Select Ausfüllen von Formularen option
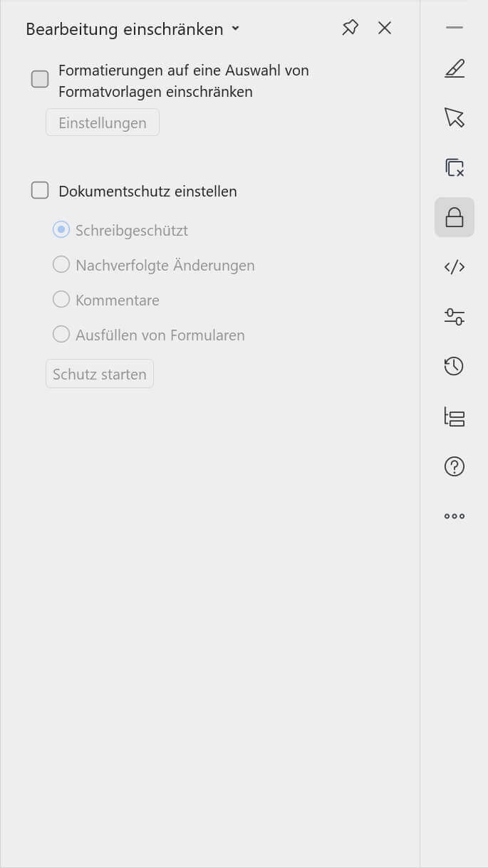Screen dimensions: 488x868 (61, 333)
